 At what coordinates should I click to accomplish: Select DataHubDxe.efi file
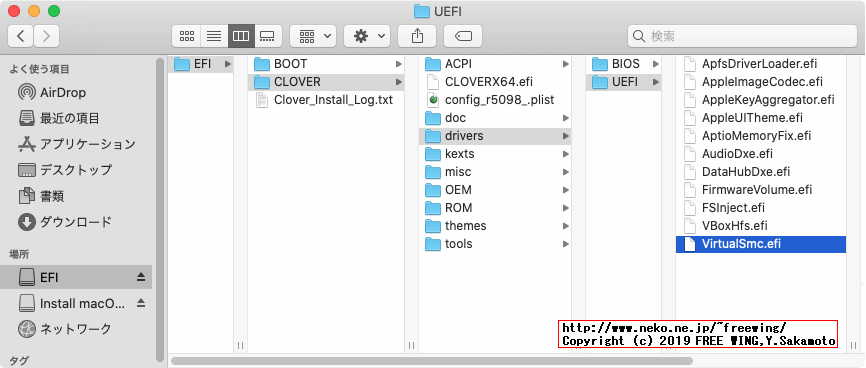coord(761,172)
